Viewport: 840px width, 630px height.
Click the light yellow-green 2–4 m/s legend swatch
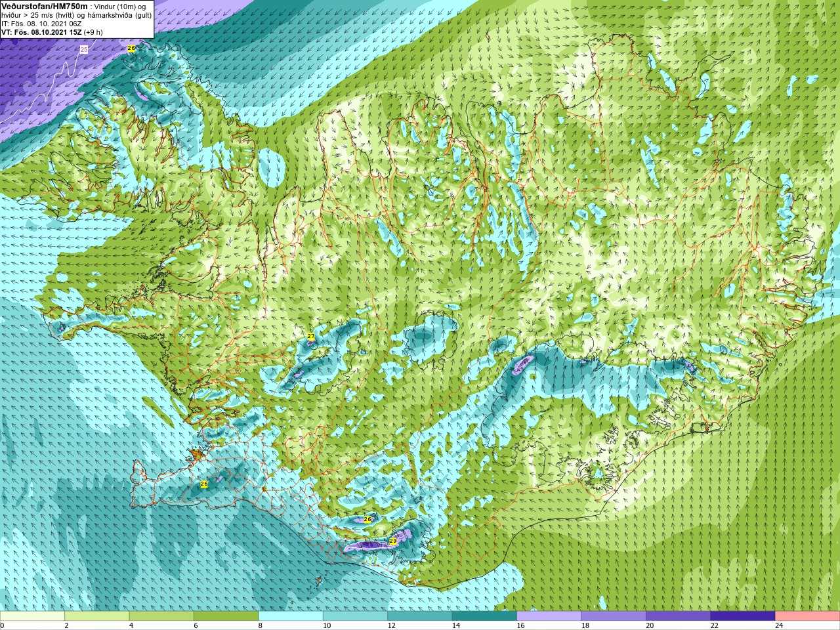[x=97, y=616]
